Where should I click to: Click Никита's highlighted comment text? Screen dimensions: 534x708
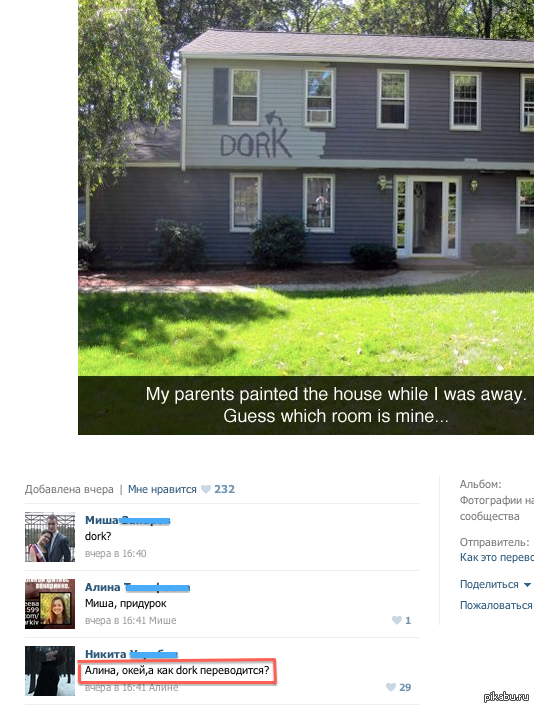pos(177,671)
